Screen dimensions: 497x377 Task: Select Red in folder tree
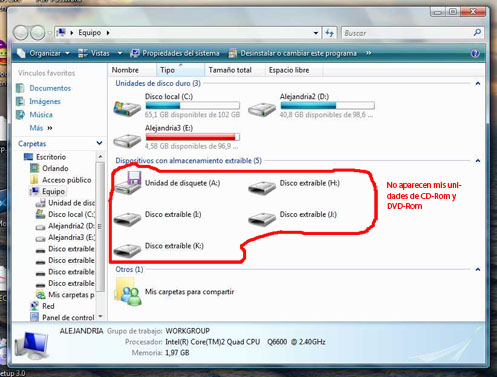(x=48, y=306)
